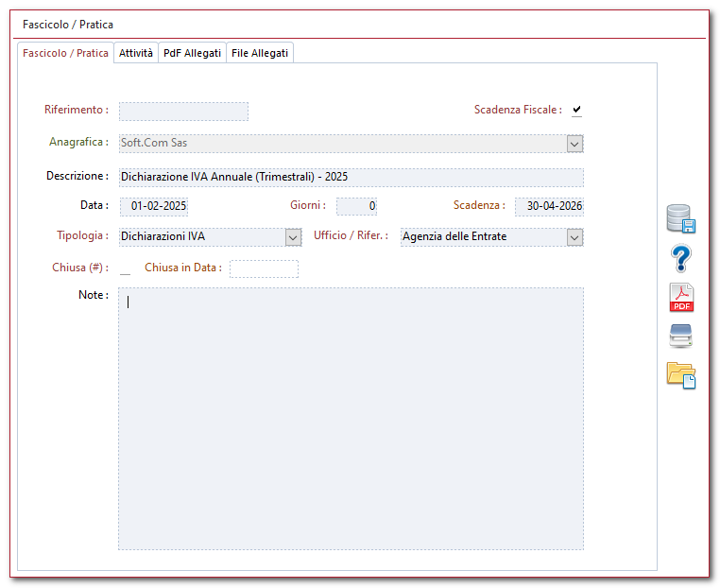
Task: Switch to the Attività tab
Action: (135, 54)
